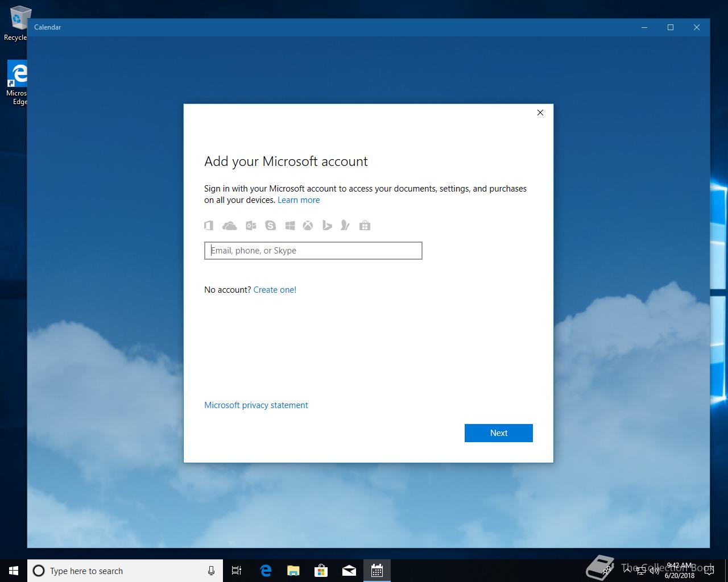Screen dimensions: 728x582
Task: Select the Recycle Bin desktop icon
Action: [x=16, y=24]
